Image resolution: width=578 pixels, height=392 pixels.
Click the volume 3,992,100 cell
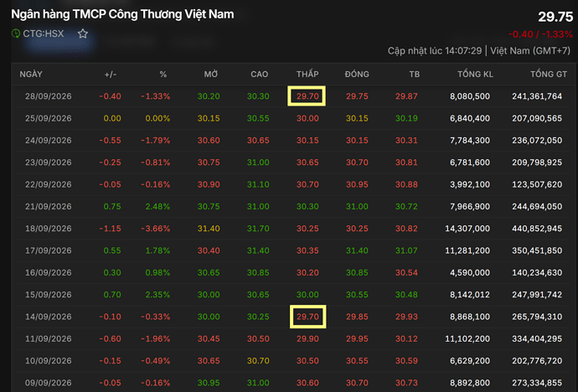pyautogui.click(x=470, y=184)
